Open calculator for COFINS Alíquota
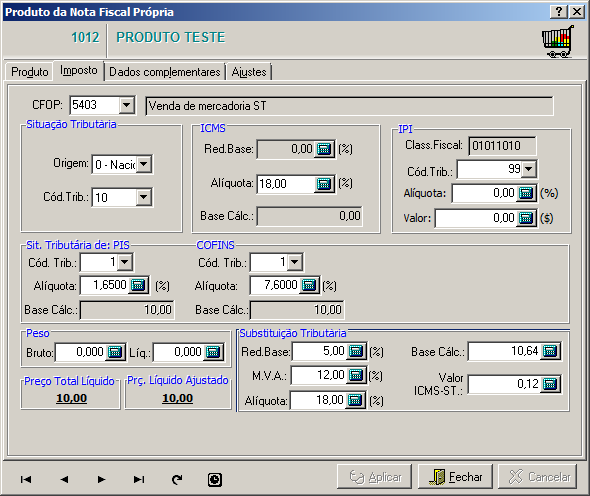 [309, 285]
